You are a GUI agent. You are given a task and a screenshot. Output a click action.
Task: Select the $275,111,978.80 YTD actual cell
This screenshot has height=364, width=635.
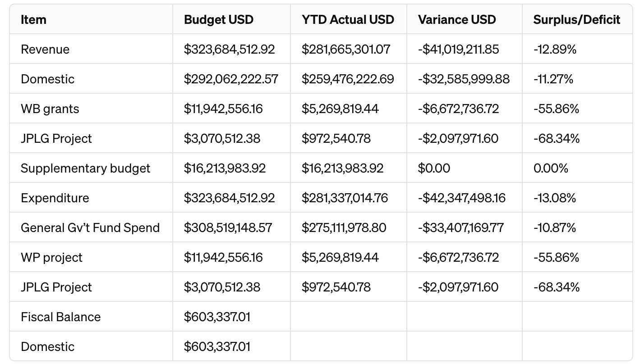(x=344, y=227)
